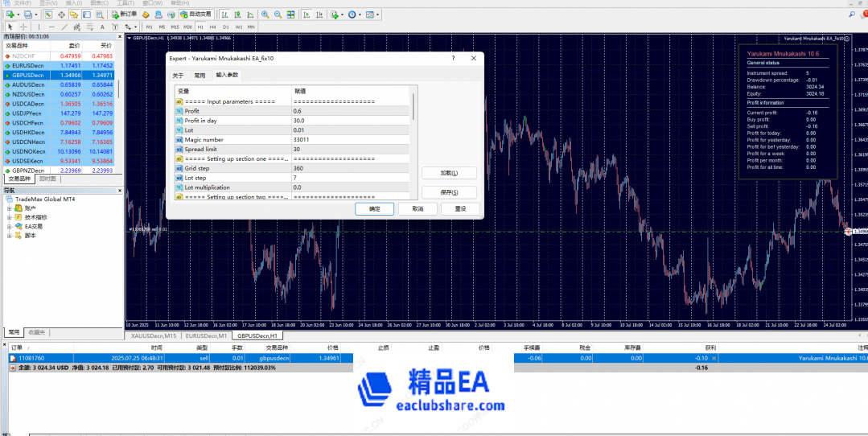Toggle the Navigator folder-star icon
Image resolution: width=868 pixels, height=436 pixels.
point(74,14)
